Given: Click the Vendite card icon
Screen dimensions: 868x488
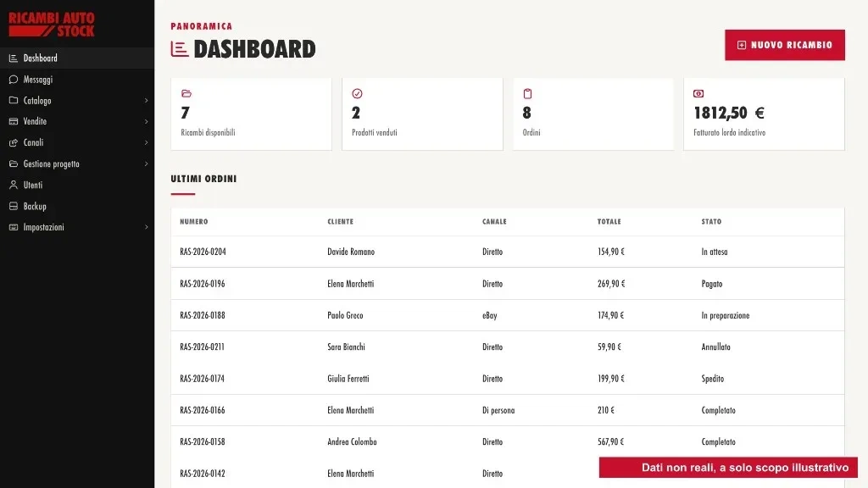Looking at the screenshot, I should point(14,121).
